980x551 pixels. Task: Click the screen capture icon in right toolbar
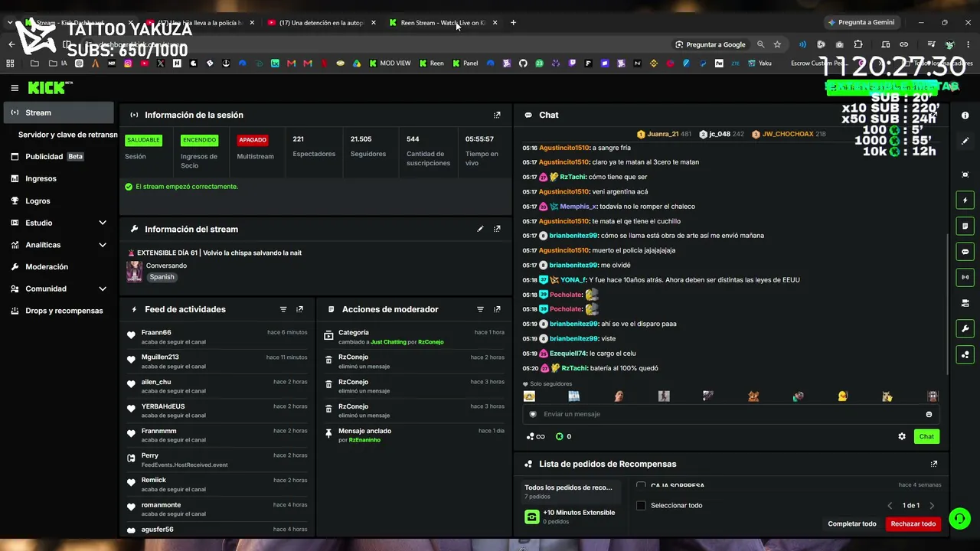[965, 174]
